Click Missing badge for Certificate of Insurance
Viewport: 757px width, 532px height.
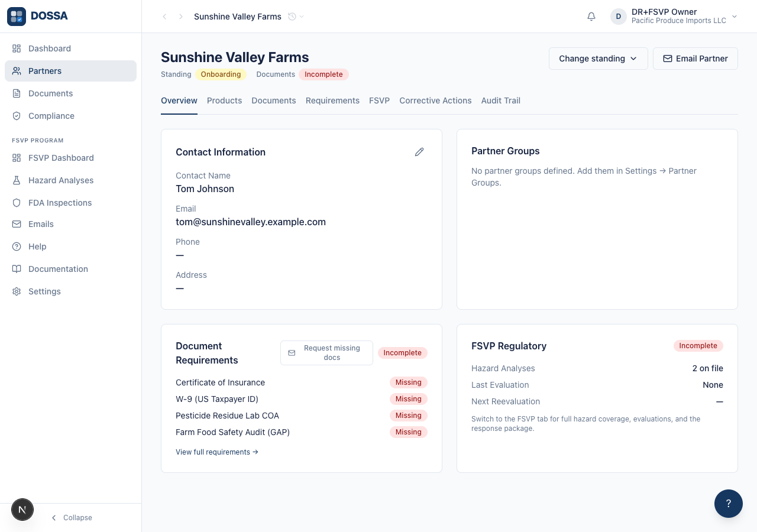409,382
